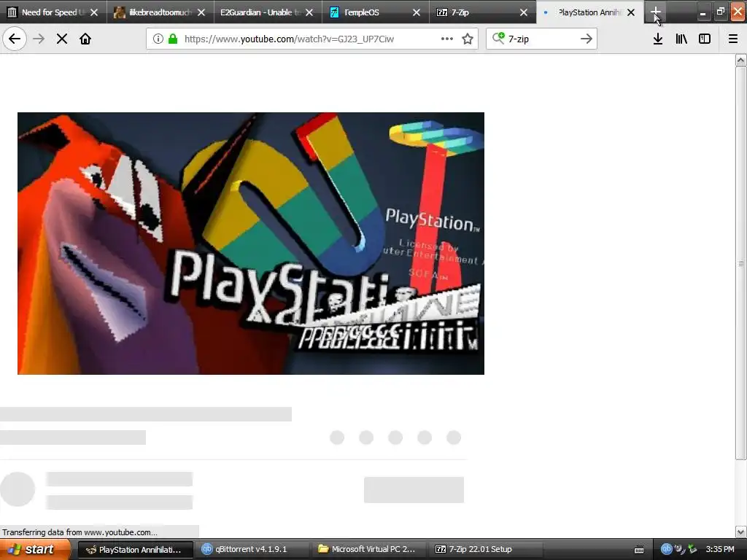Image resolution: width=747 pixels, height=560 pixels.
Task: Open qBittorrent v4.1.9.1 from taskbar
Action: (x=252, y=549)
